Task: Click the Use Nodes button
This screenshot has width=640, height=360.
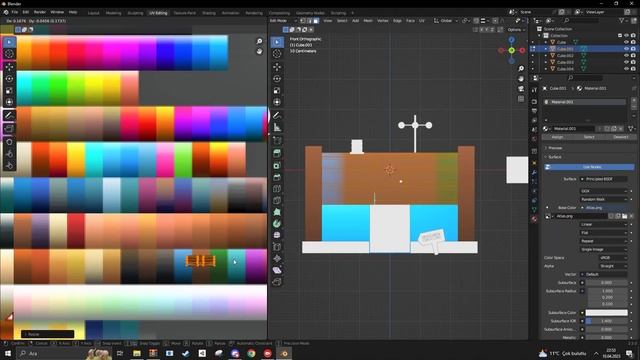Action: coord(590,167)
